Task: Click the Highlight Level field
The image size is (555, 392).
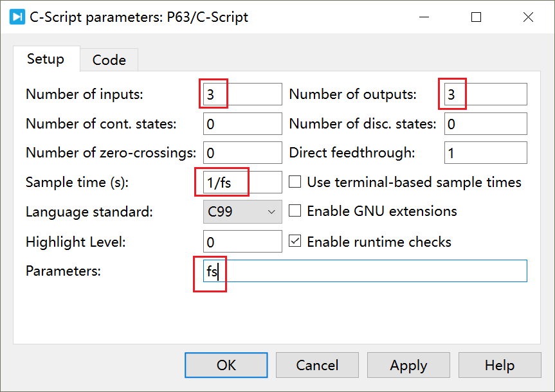Action: point(242,242)
